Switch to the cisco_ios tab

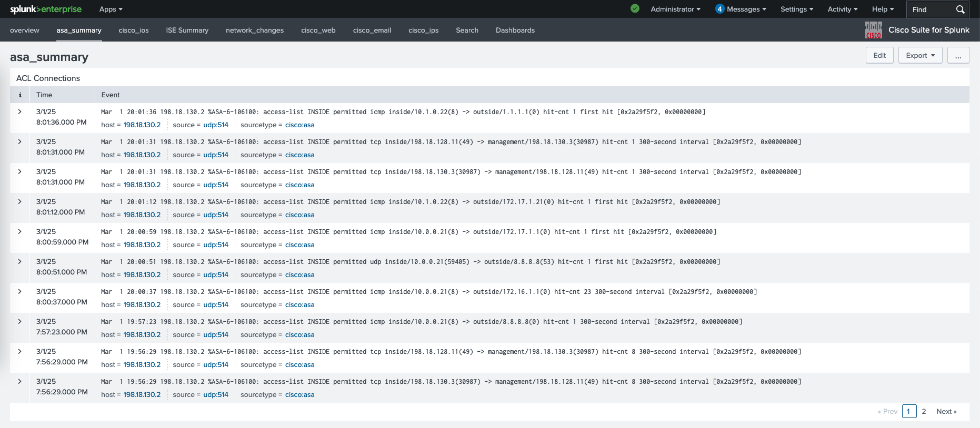(134, 30)
